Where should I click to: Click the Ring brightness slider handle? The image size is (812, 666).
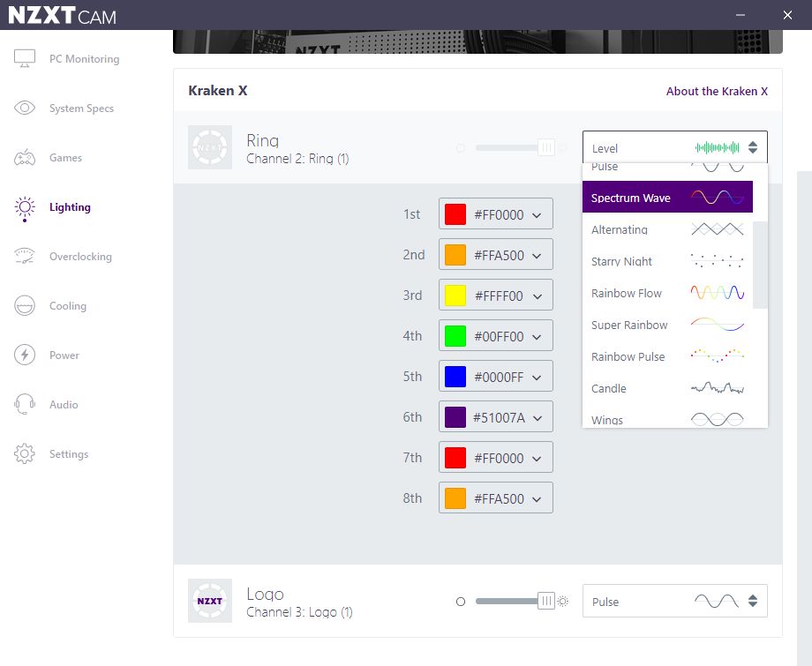[545, 147]
